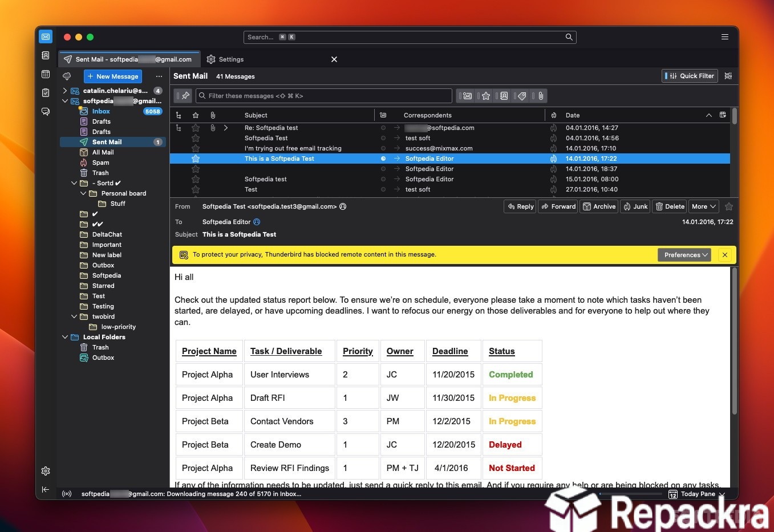Sort messages by Subject column
Image resolution: width=774 pixels, height=532 pixels.
(x=256, y=115)
